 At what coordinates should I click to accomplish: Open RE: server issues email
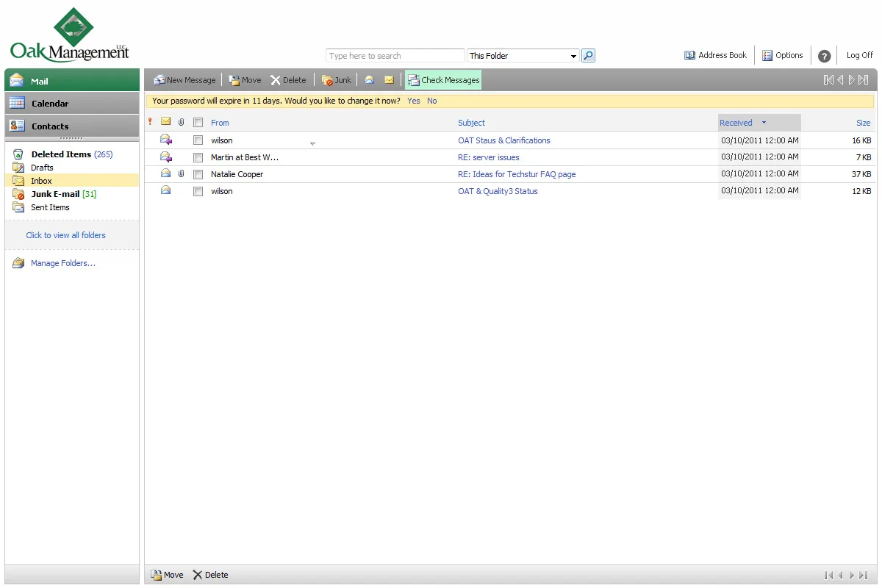489,157
